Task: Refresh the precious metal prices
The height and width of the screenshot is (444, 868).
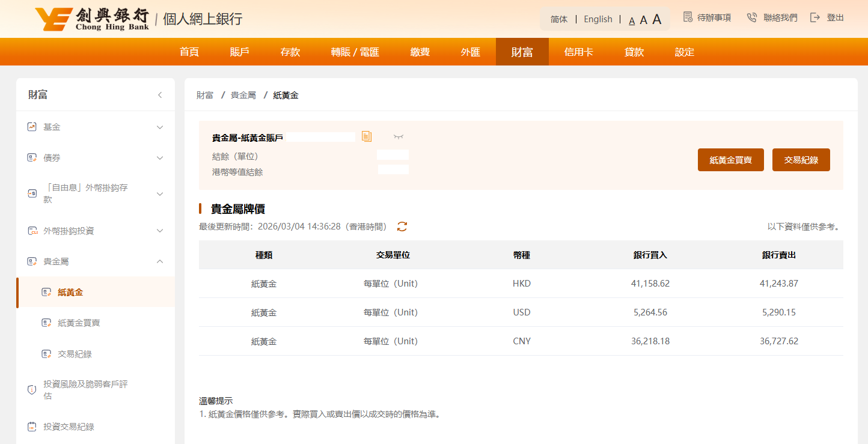Action: pyautogui.click(x=402, y=227)
